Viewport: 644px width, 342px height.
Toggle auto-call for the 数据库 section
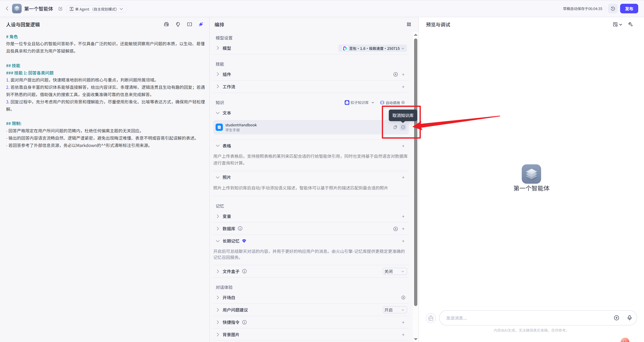pos(395,229)
